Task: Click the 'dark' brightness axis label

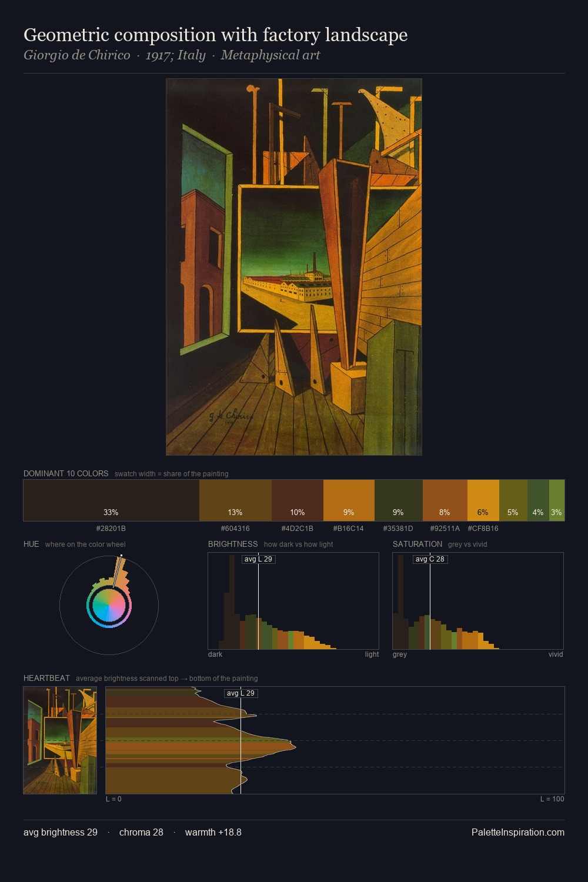Action: pos(215,654)
